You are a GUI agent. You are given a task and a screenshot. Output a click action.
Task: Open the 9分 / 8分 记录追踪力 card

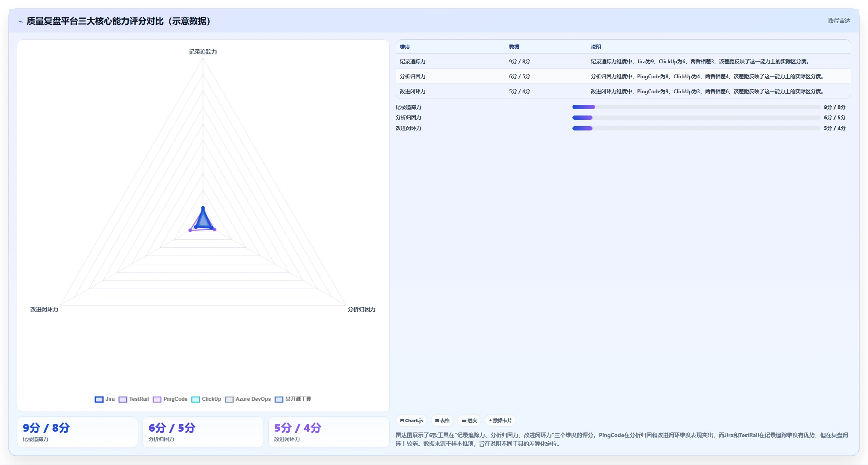point(77,432)
